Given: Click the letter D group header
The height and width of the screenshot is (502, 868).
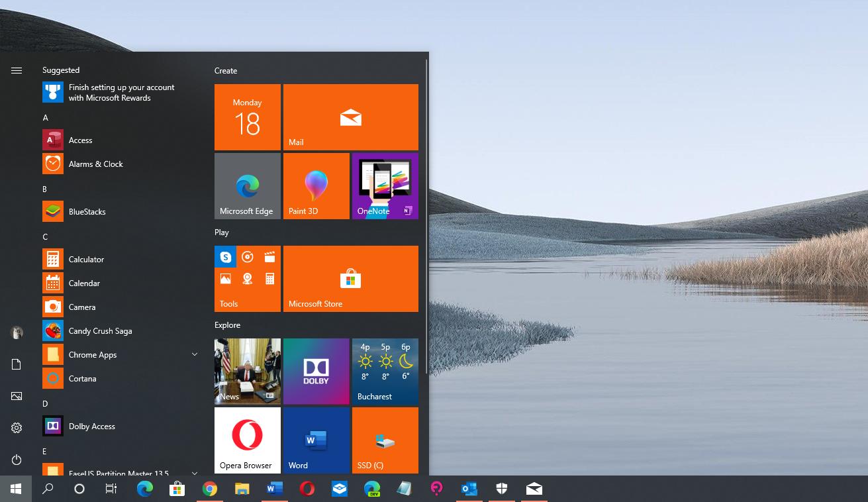Looking at the screenshot, I should 45,404.
